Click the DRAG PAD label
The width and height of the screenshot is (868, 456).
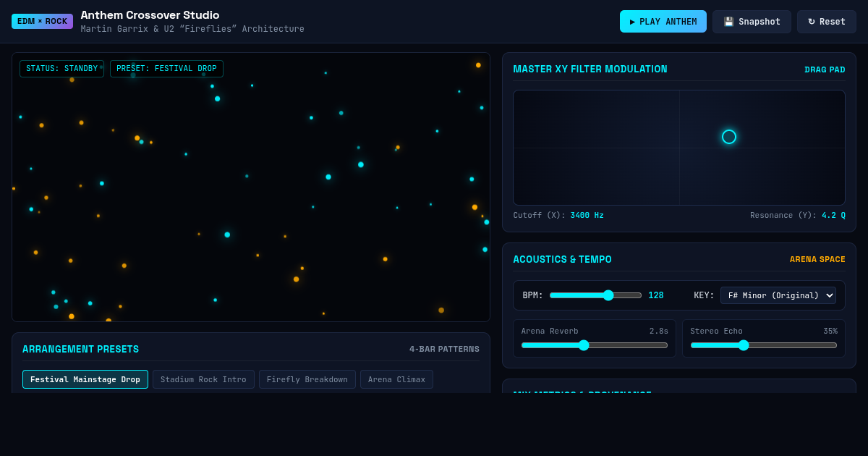point(825,70)
